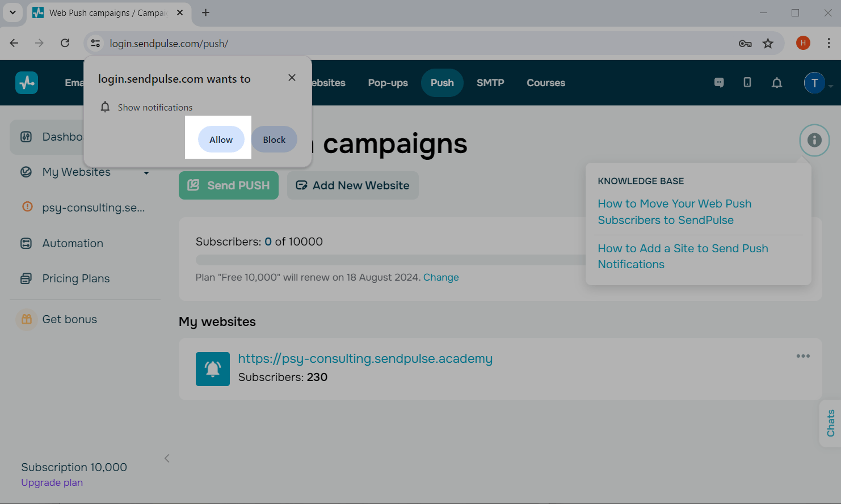Open SMTP in the top menu
The height and width of the screenshot is (504, 841).
(490, 83)
